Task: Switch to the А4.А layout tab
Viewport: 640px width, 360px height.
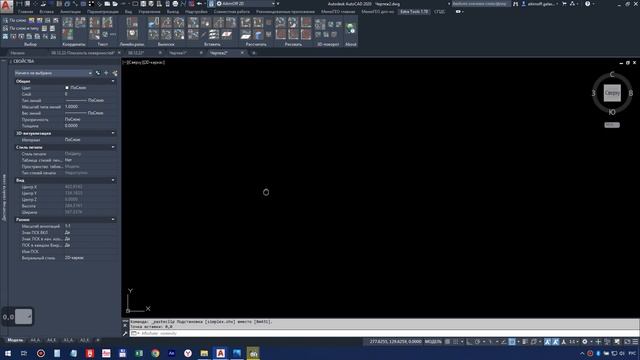Action: point(35,340)
